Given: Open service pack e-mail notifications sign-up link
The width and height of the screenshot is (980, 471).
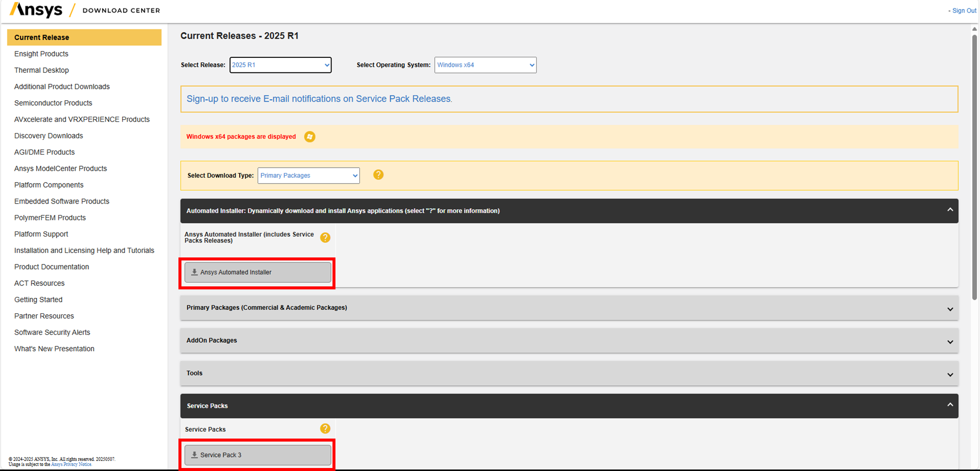Looking at the screenshot, I should [x=320, y=99].
